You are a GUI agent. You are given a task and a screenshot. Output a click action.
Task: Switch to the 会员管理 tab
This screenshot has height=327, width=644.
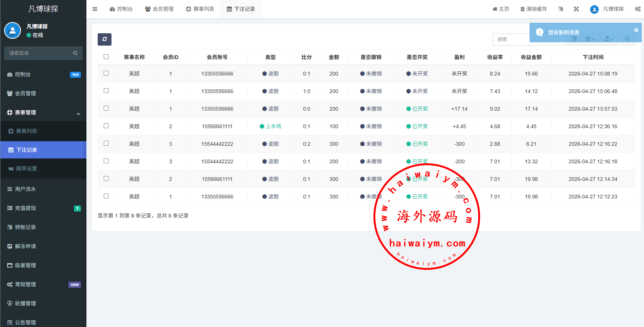coord(159,9)
